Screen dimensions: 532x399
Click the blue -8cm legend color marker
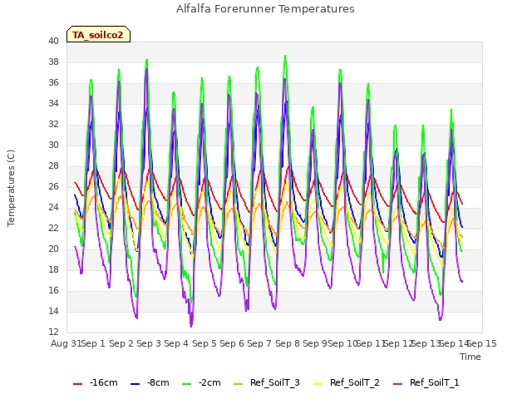[135, 384]
